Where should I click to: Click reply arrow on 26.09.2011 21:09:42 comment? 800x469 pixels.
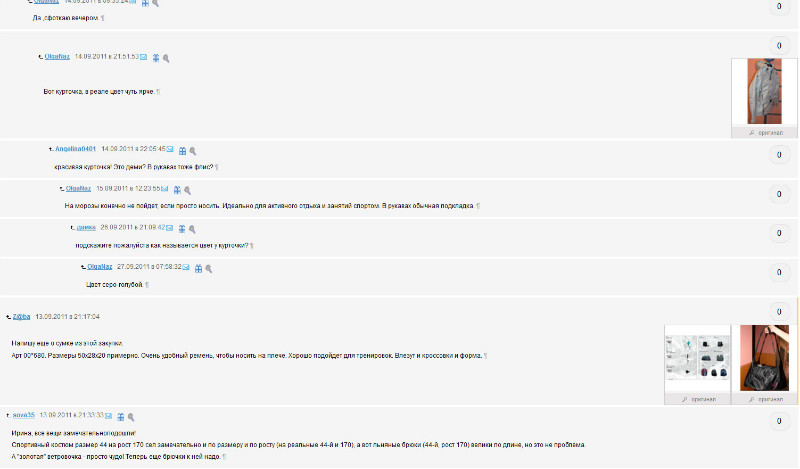pos(72,228)
